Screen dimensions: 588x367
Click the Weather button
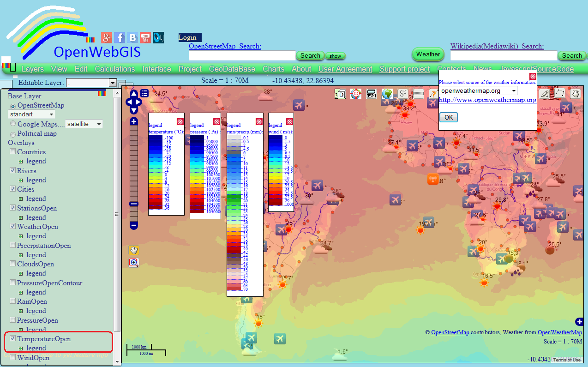(427, 54)
